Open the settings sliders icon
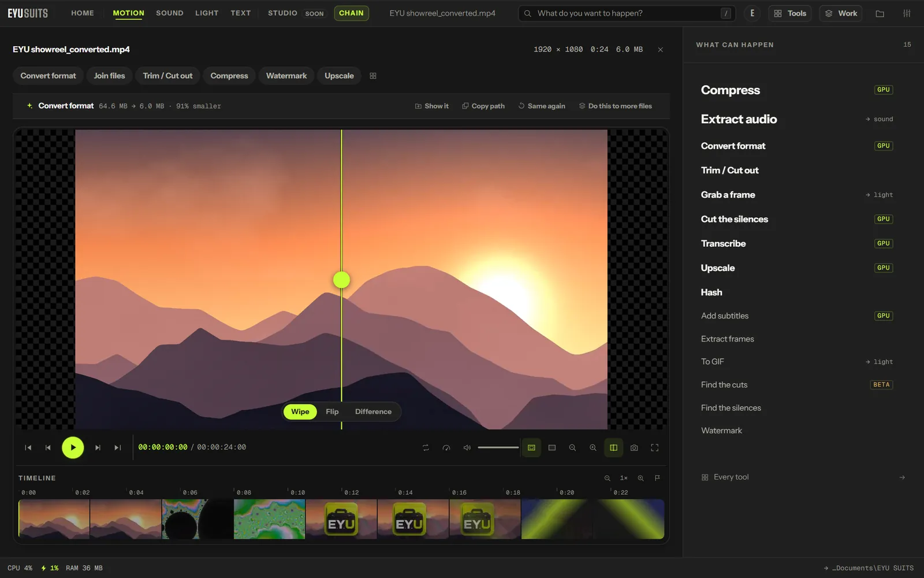Viewport: 924px width, 578px height. [907, 13]
